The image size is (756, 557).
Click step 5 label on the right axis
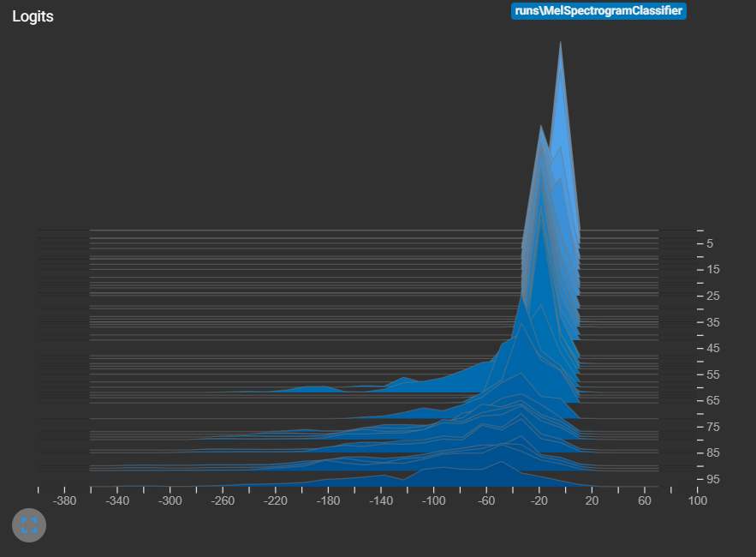(709, 244)
